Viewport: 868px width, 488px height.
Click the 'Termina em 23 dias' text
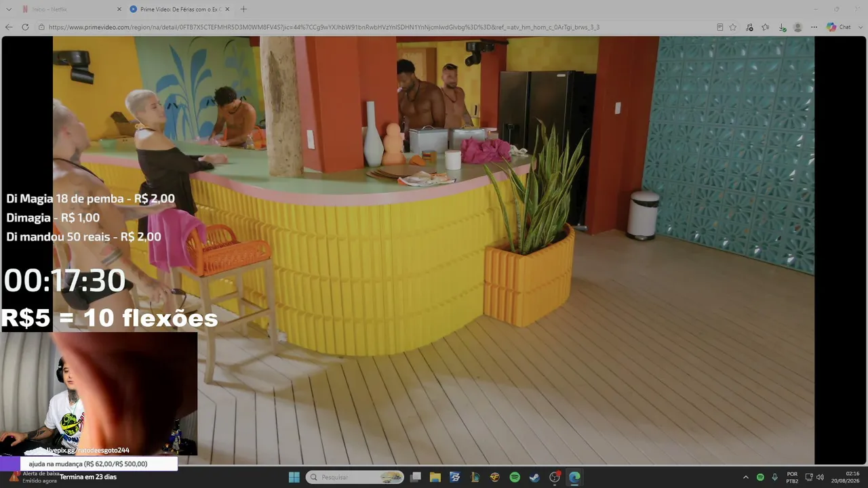pyautogui.click(x=88, y=477)
